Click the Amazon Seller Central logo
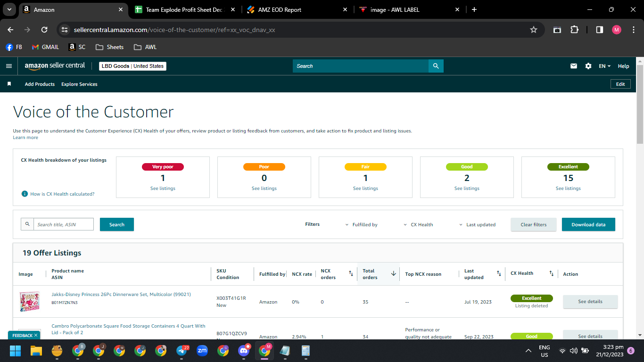Viewport: 644px width, 362px height. [x=55, y=66]
